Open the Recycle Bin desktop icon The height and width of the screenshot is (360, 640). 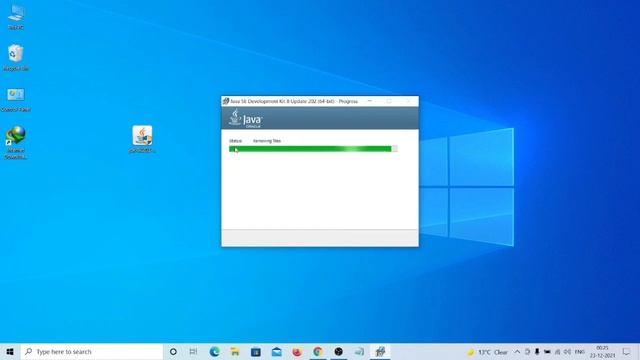tap(16, 57)
